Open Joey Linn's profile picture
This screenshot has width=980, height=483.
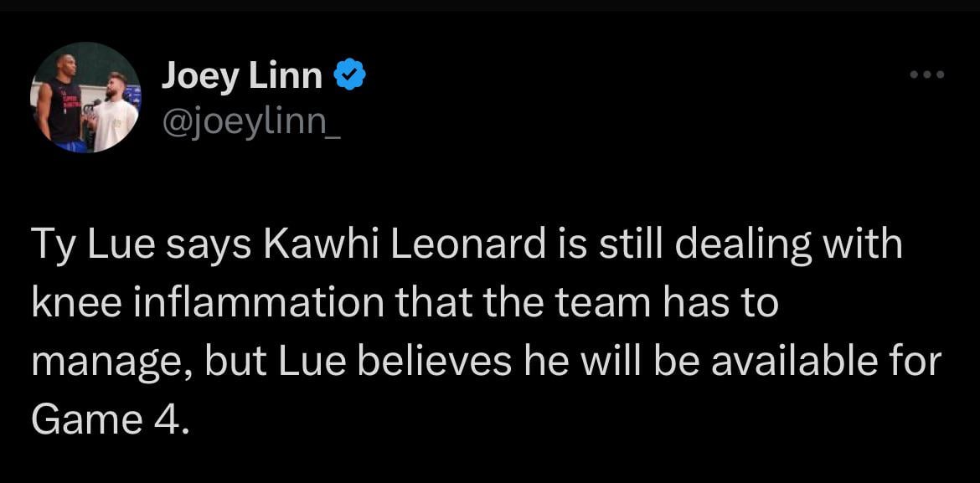tap(85, 98)
